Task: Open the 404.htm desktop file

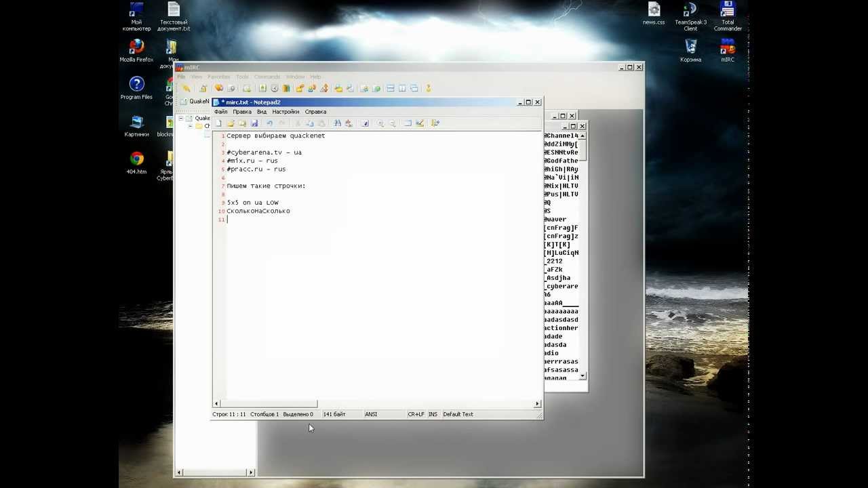Action: [x=136, y=163]
